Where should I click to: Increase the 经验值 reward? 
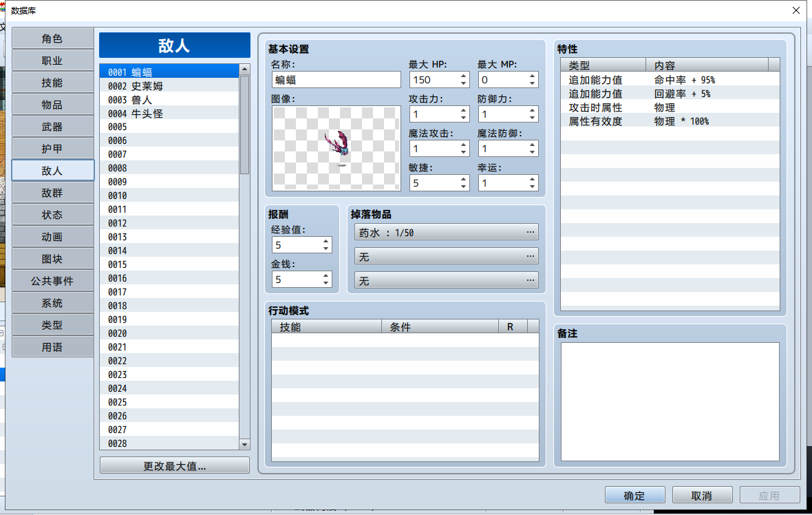(325, 242)
